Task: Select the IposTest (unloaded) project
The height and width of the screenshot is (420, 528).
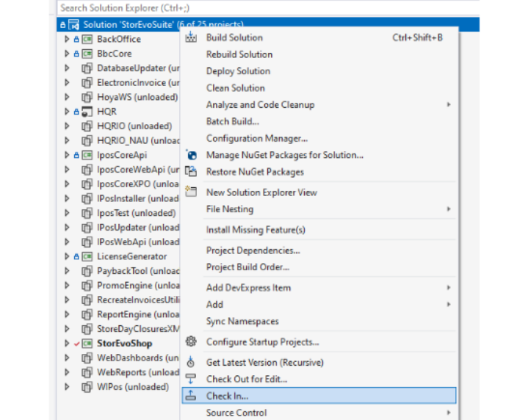Action: (x=137, y=213)
